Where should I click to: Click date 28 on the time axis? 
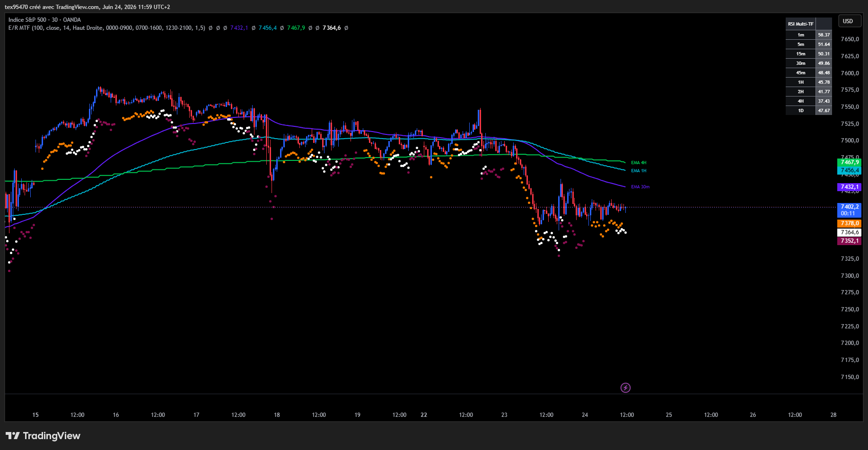click(833, 415)
